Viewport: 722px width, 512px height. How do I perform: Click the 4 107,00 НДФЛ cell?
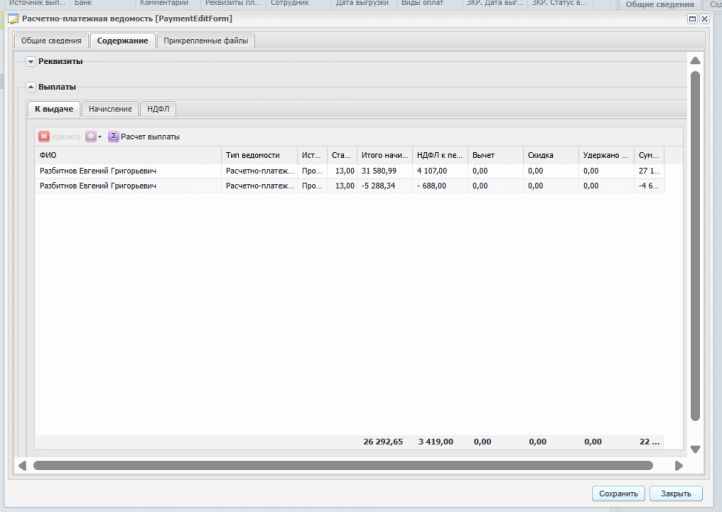440,171
